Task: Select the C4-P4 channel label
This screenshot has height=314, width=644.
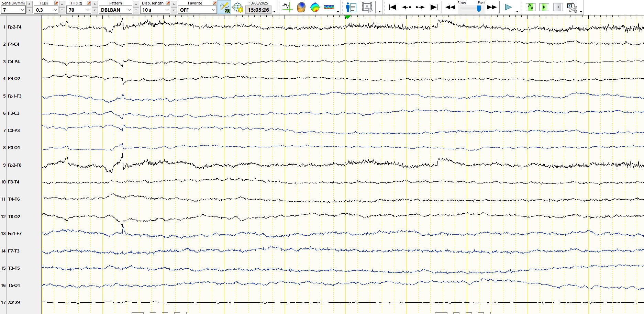Action: (14, 62)
